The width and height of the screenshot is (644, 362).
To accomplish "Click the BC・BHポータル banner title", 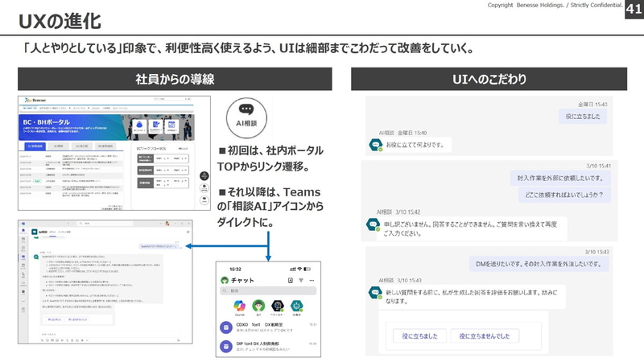I will tap(46, 122).
